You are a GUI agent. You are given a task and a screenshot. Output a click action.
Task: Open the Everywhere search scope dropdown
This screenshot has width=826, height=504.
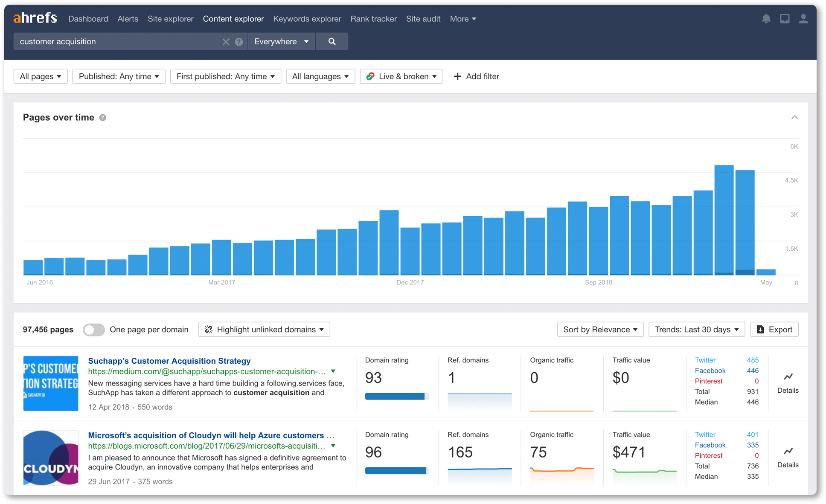tap(282, 41)
